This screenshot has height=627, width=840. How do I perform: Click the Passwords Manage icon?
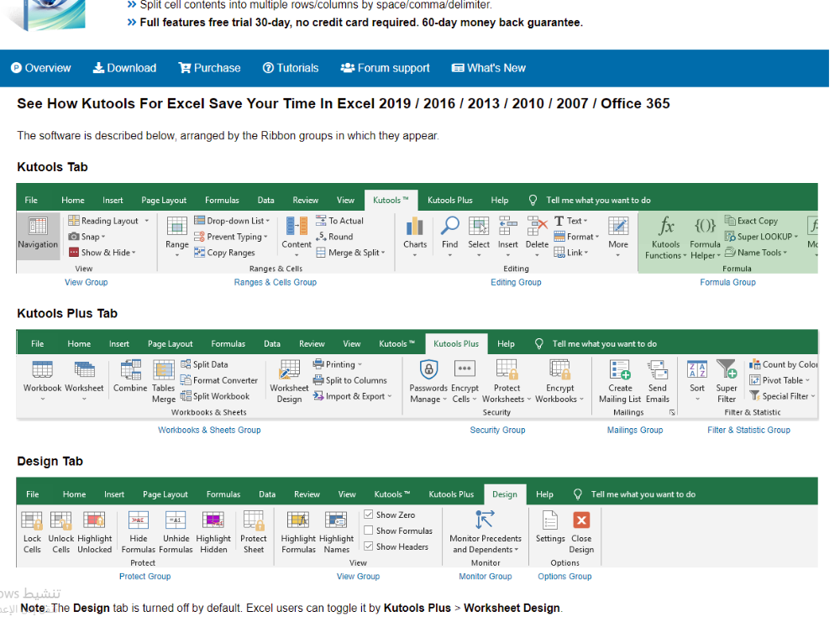pyautogui.click(x=428, y=369)
